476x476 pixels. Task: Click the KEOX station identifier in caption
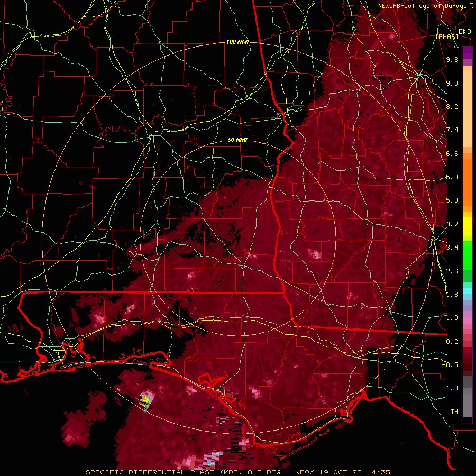(x=304, y=472)
